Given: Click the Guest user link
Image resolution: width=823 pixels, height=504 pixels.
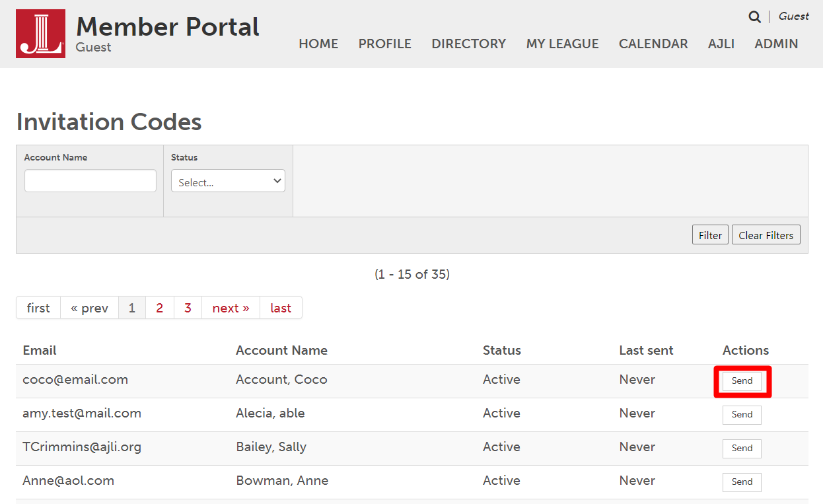Looking at the screenshot, I should coord(793,17).
